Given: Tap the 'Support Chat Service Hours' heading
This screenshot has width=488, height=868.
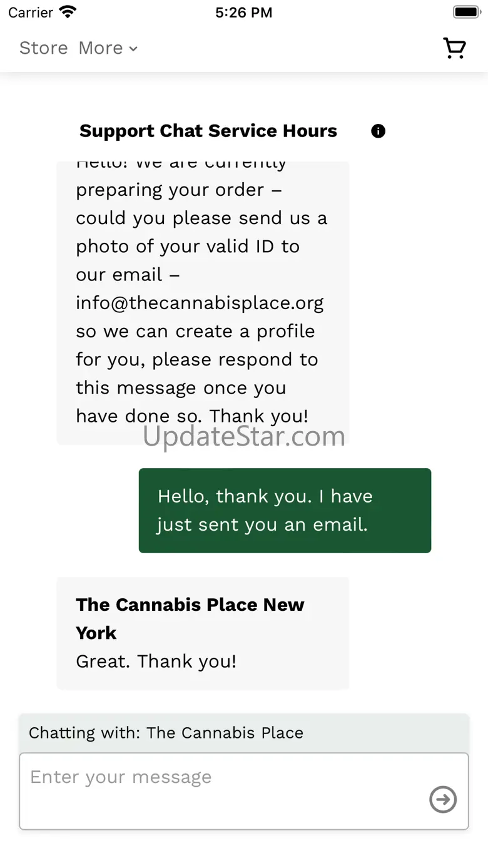Looking at the screenshot, I should point(208,131).
